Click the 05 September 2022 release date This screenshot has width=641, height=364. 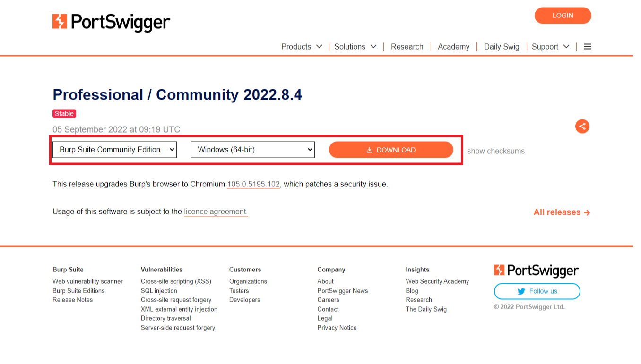point(116,129)
